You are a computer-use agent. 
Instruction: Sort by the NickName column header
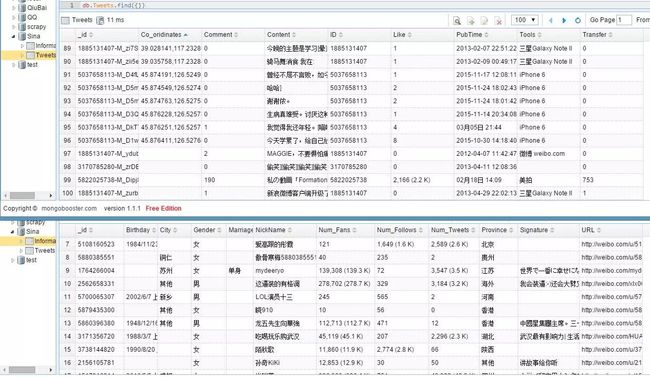point(270,230)
